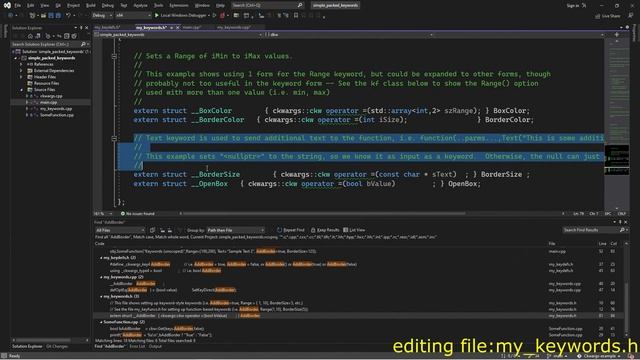
Task: Click Start Without Debugging outline play icon
Action: pos(215,16)
